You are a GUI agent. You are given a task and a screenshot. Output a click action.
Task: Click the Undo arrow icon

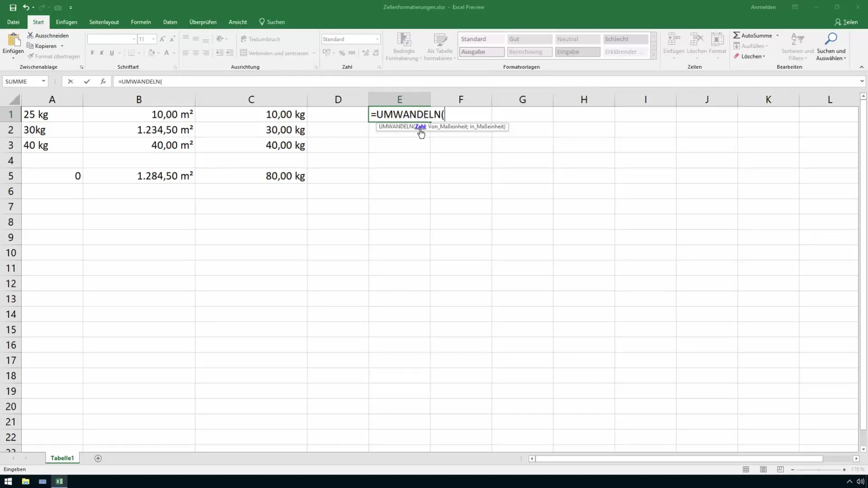click(x=26, y=8)
